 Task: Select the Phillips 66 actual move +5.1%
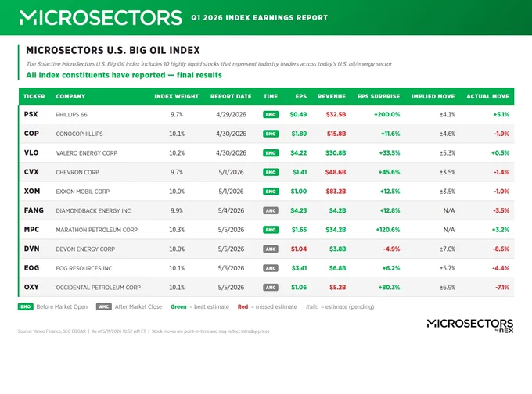tap(501, 115)
